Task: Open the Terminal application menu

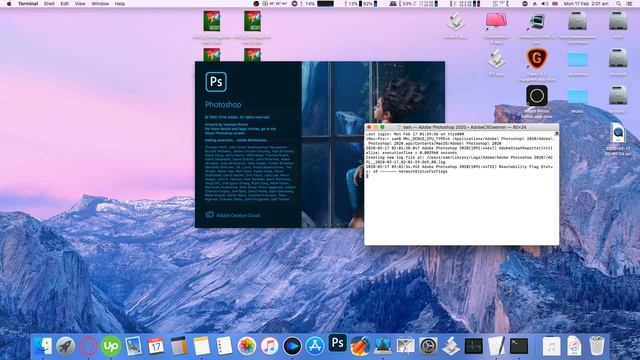Action: [x=28, y=4]
